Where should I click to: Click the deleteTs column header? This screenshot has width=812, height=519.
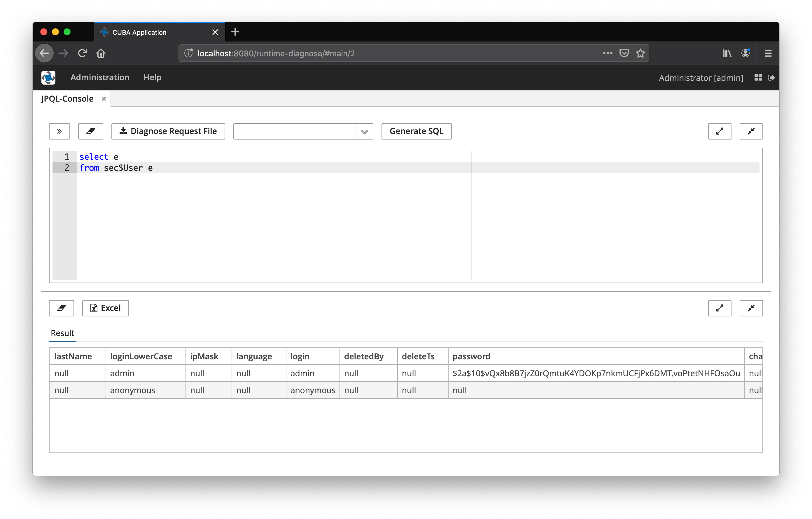(423, 356)
